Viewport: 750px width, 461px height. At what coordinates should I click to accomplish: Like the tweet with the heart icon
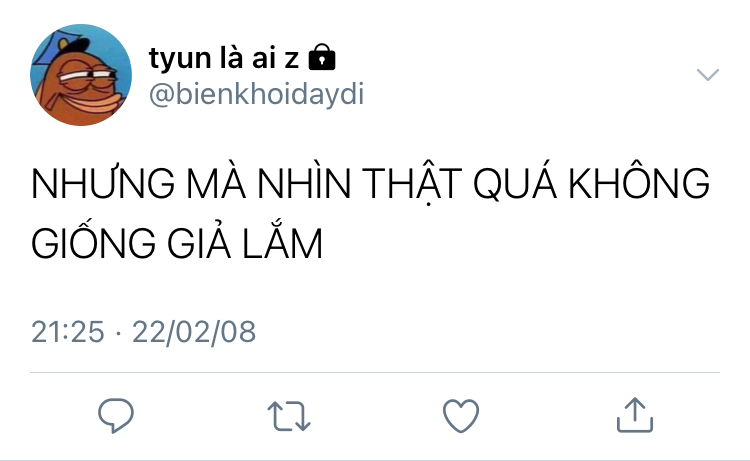[461, 416]
